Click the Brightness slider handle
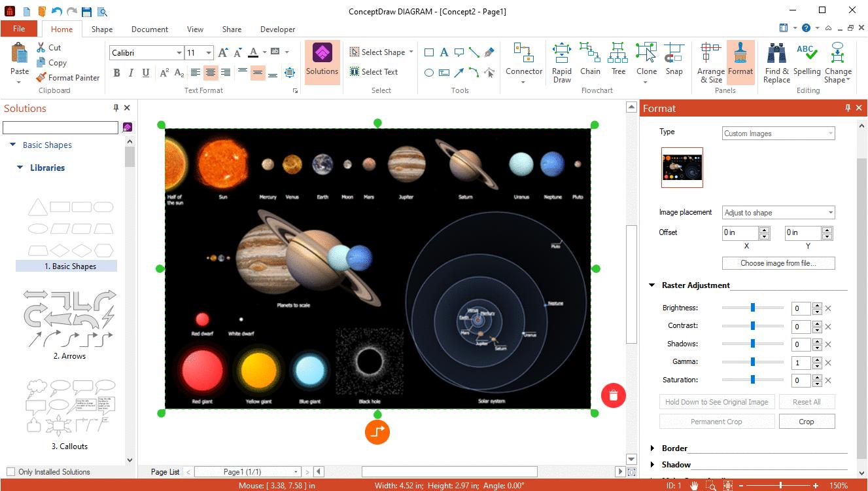 pos(753,308)
